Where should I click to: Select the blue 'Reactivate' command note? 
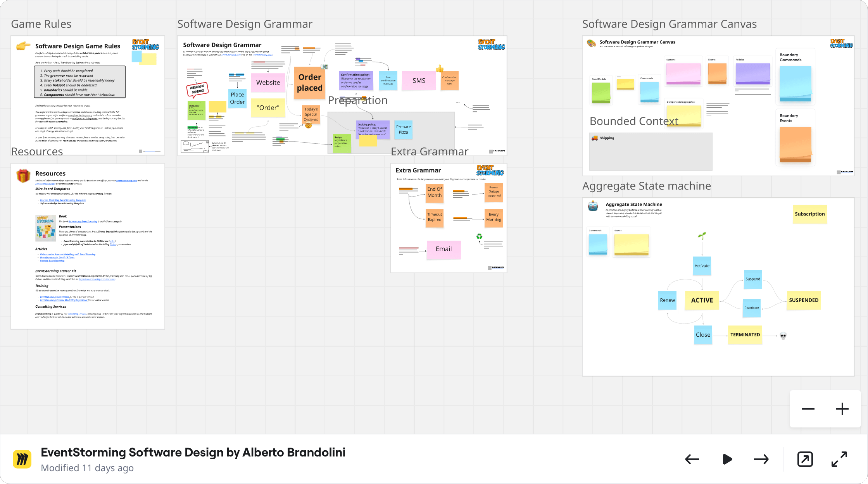click(752, 308)
